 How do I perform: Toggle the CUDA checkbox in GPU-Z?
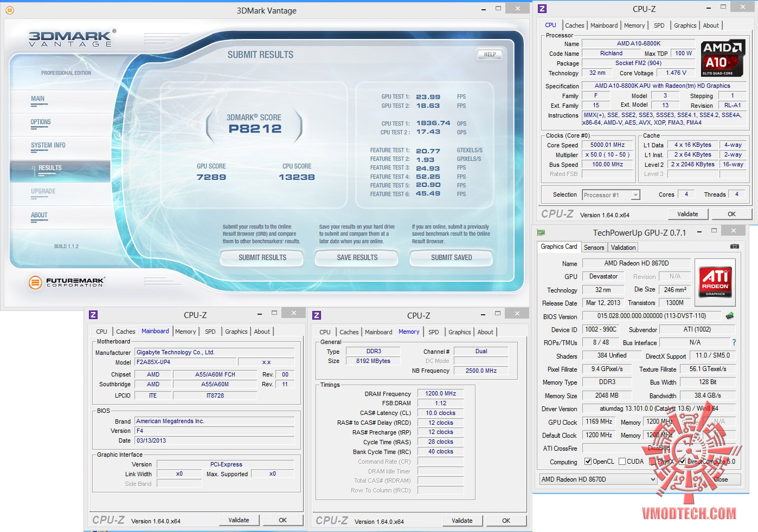pyautogui.click(x=621, y=462)
